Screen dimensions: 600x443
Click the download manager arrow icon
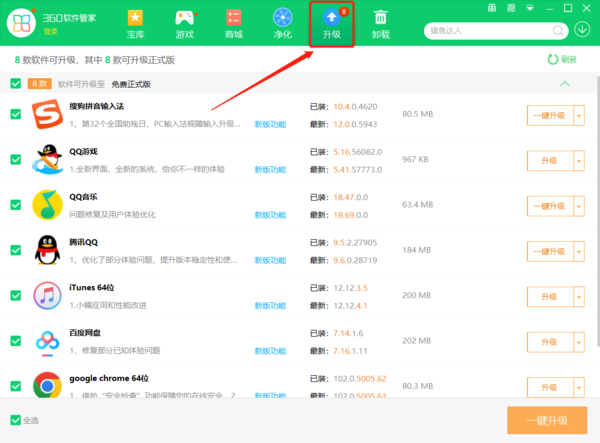click(583, 28)
